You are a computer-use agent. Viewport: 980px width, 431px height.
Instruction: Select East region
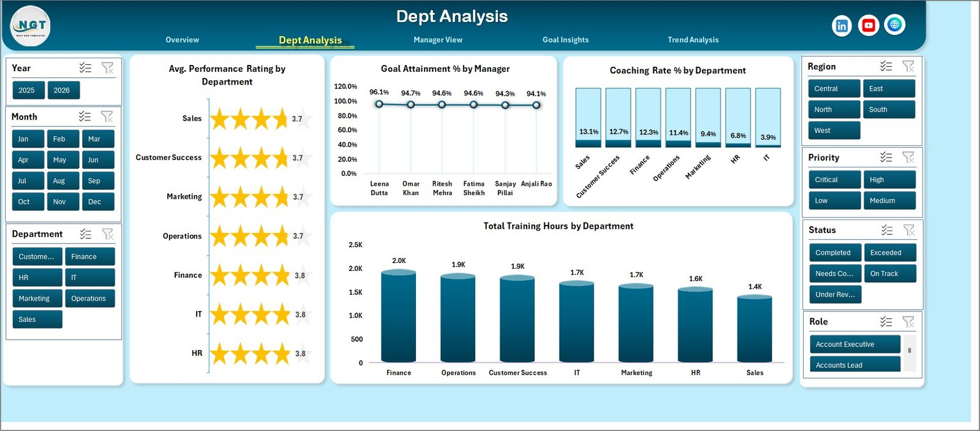click(889, 89)
